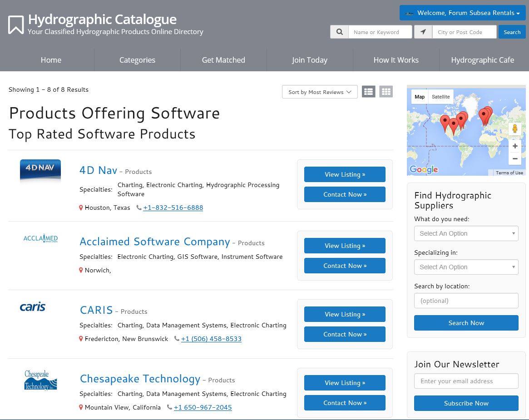Click phone icon beside CARIS number

pyautogui.click(x=177, y=338)
